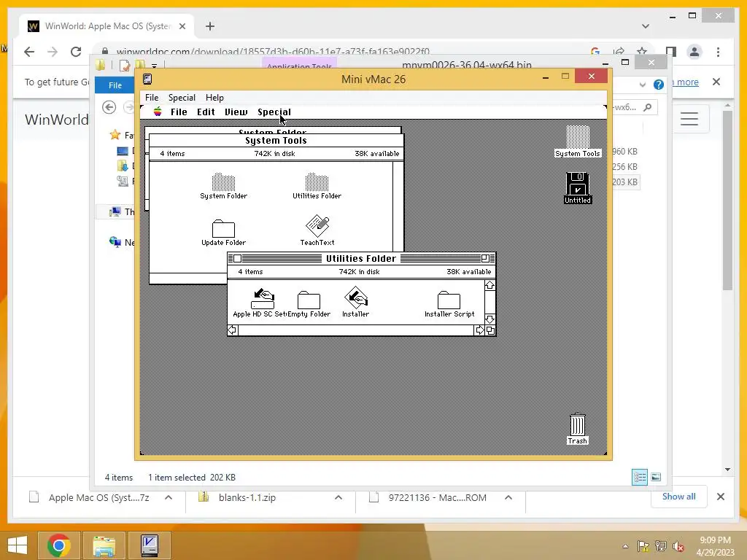The width and height of the screenshot is (747, 560).
Task: Select the Installer Script folder icon
Action: [449, 304]
